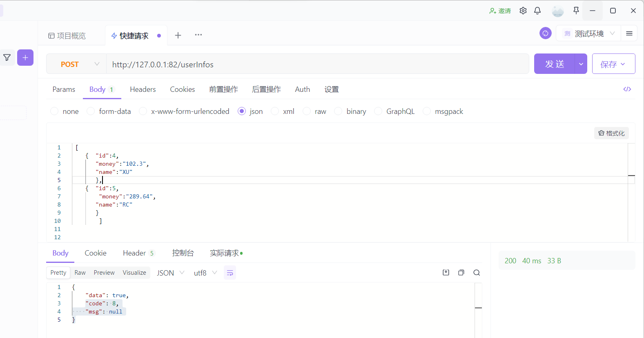Image resolution: width=644 pixels, height=338 pixels.
Task: Switch to 项目概览 tab
Action: (67, 36)
